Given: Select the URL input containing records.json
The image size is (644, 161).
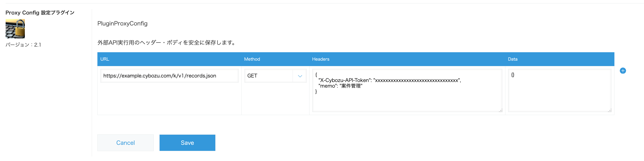Looking at the screenshot, I should [169, 76].
